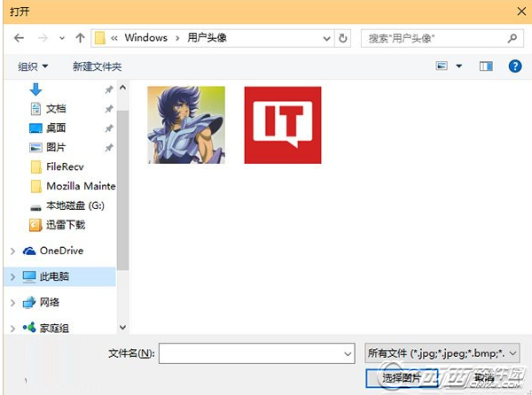Viewport: 532px width, 395px height.
Task: Unpin the 文档 pin icon
Action: coord(108,109)
